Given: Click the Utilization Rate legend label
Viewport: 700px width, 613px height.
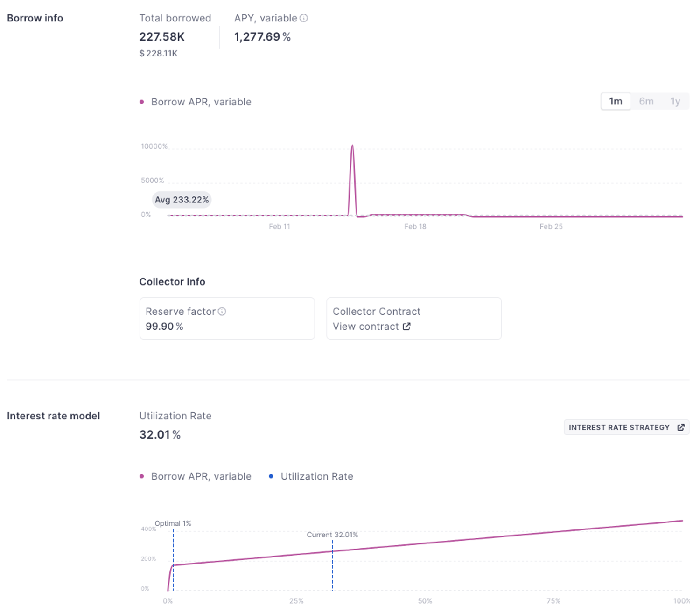Looking at the screenshot, I should pyautogui.click(x=316, y=476).
